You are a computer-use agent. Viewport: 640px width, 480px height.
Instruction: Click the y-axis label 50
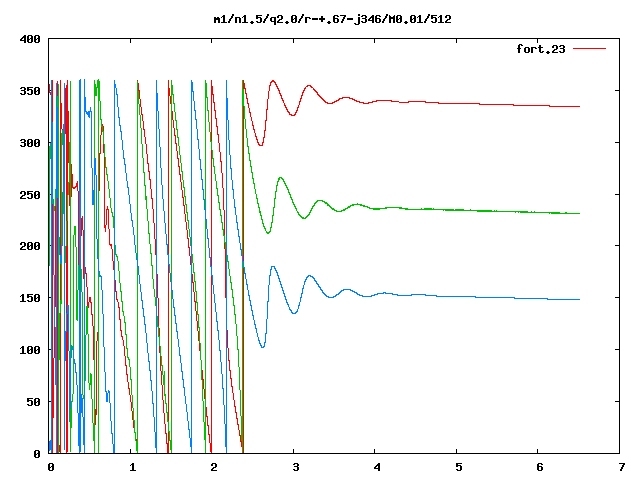coord(33,402)
